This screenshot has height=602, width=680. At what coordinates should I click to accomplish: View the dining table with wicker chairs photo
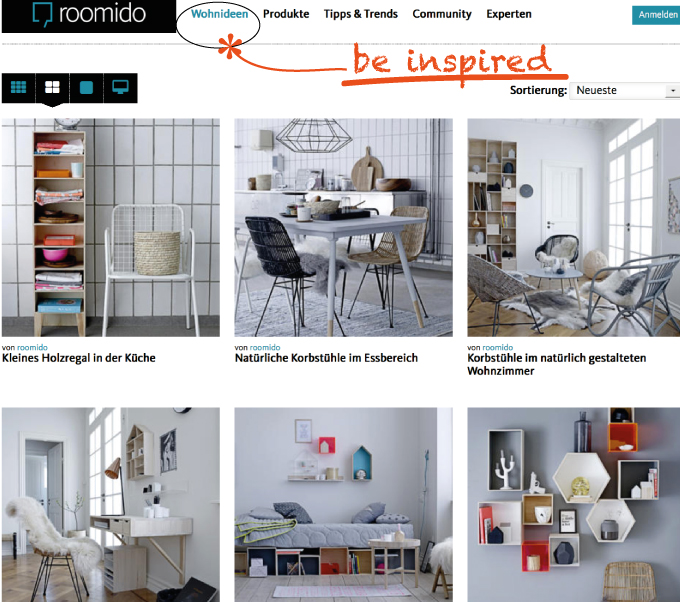coord(343,227)
